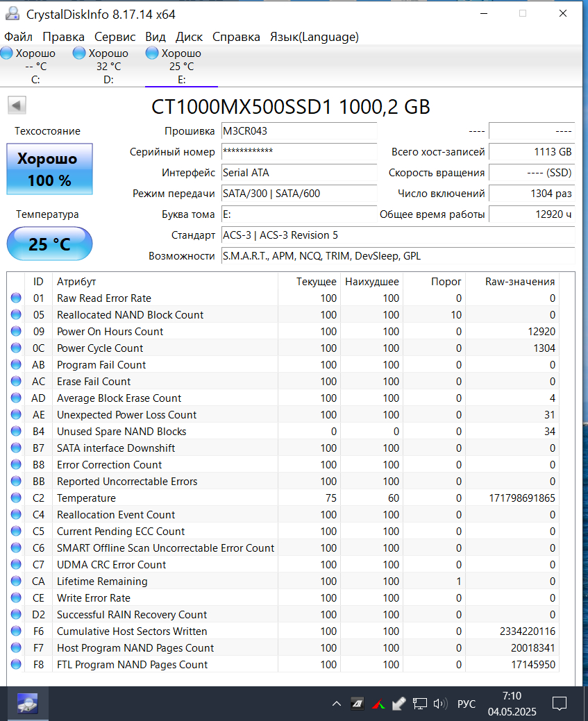Open the Файл menu
This screenshot has height=721, width=588.
pos(19,37)
